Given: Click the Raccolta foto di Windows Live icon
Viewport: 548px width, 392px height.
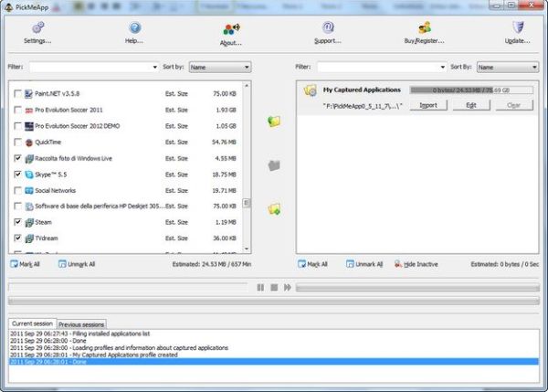Looking at the screenshot, I should 29,158.
